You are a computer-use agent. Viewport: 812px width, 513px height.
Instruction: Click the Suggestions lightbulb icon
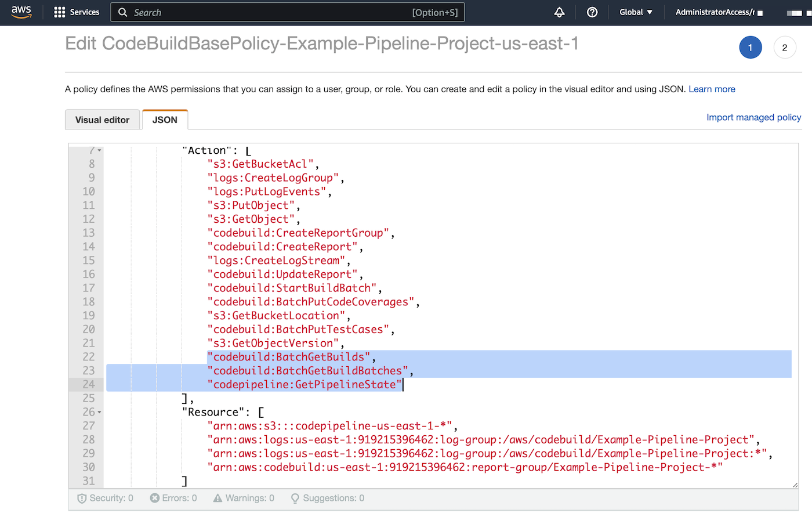[x=295, y=498]
